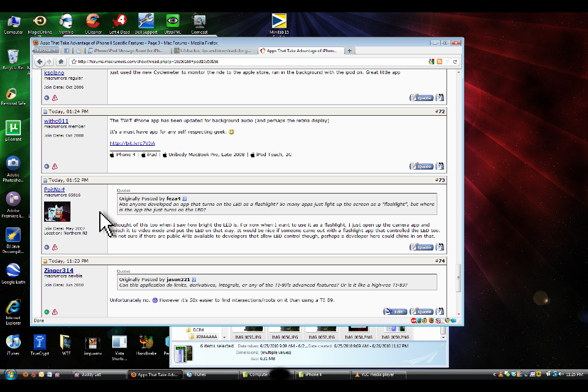Viewport: 588px width, 392px height.
Task: Open withc011's user profile link
Action: (x=56, y=121)
